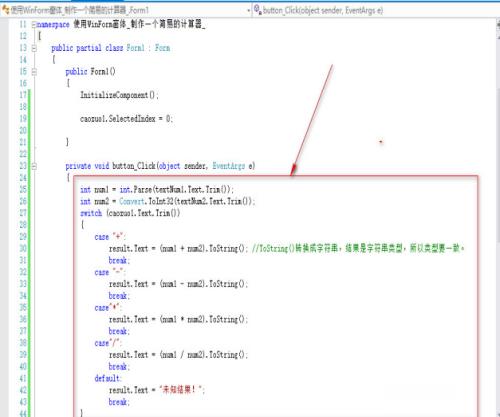Screen dimensions: 500x417
Task: Click the 'break;' on line 34
Action: click(x=119, y=296)
